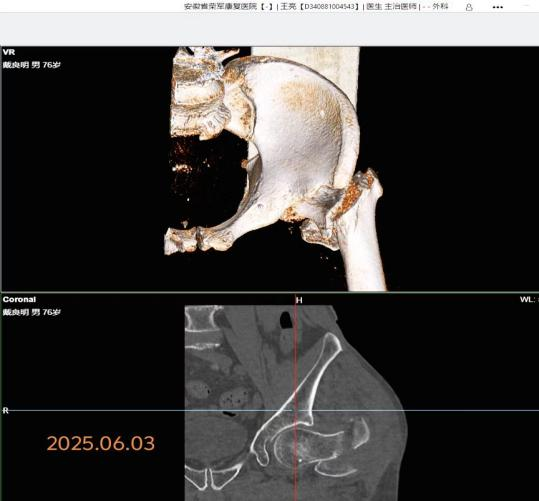Select the Coronal view label

[x=19, y=299]
